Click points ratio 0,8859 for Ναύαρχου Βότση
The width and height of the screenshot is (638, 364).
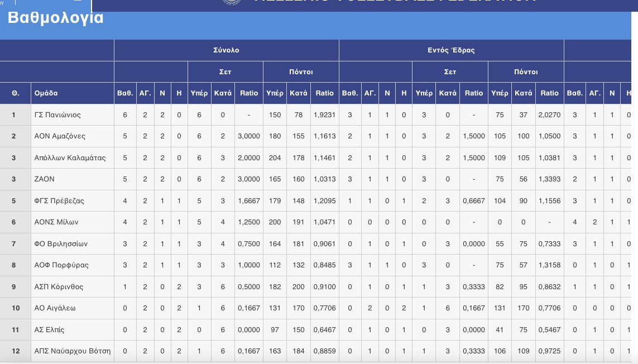324,351
